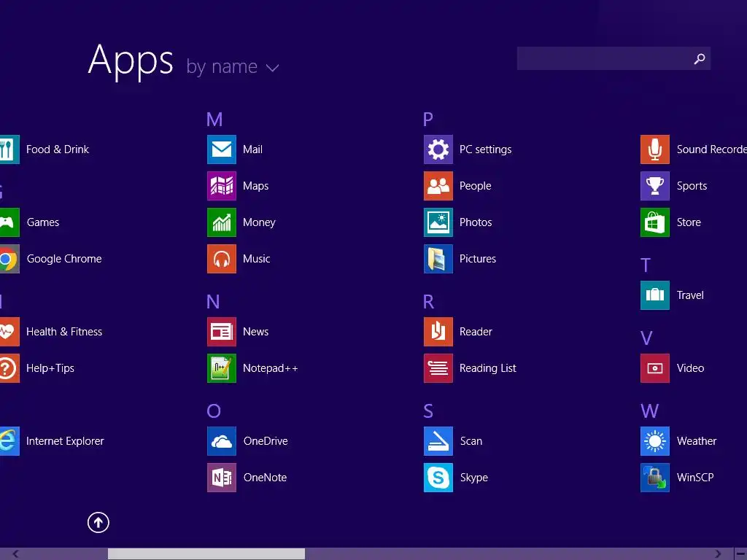Select the 'Health & Fitness' label

(64, 332)
